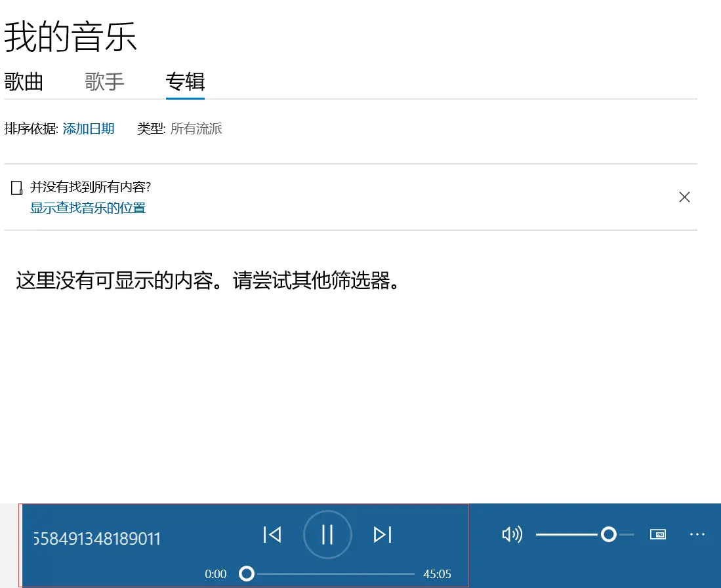
Task: Click the device icon beside 并没有找到所有内容
Action: 16,187
